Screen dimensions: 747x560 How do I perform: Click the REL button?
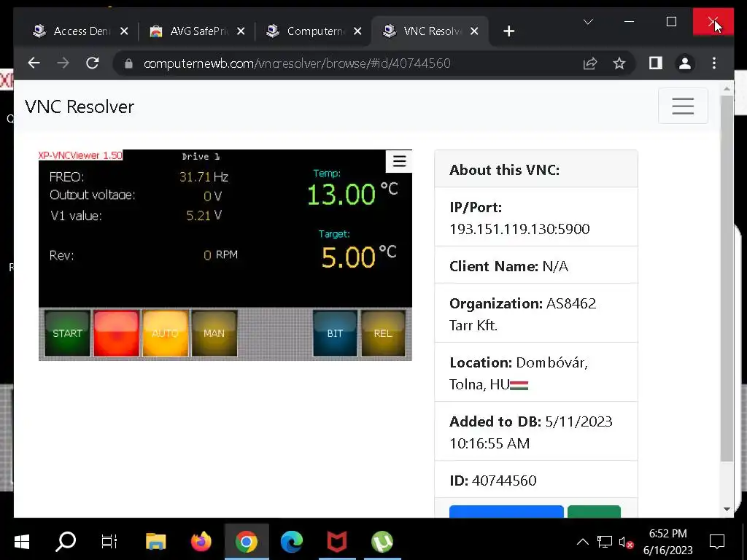tap(383, 333)
